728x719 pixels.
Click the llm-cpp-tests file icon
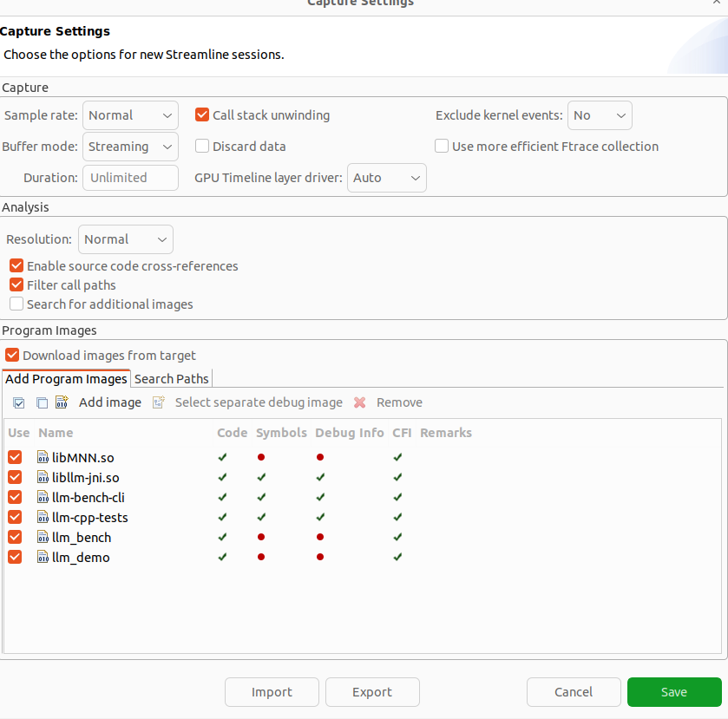(x=43, y=517)
